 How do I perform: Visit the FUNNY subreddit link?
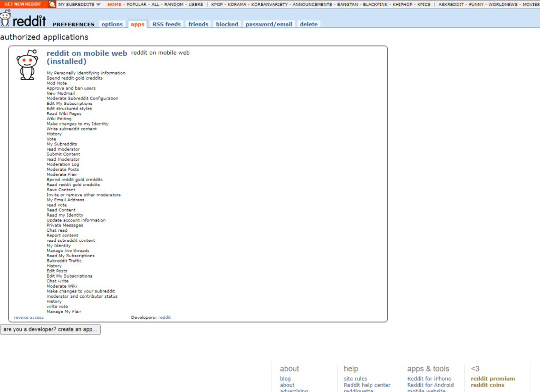tap(476, 4)
